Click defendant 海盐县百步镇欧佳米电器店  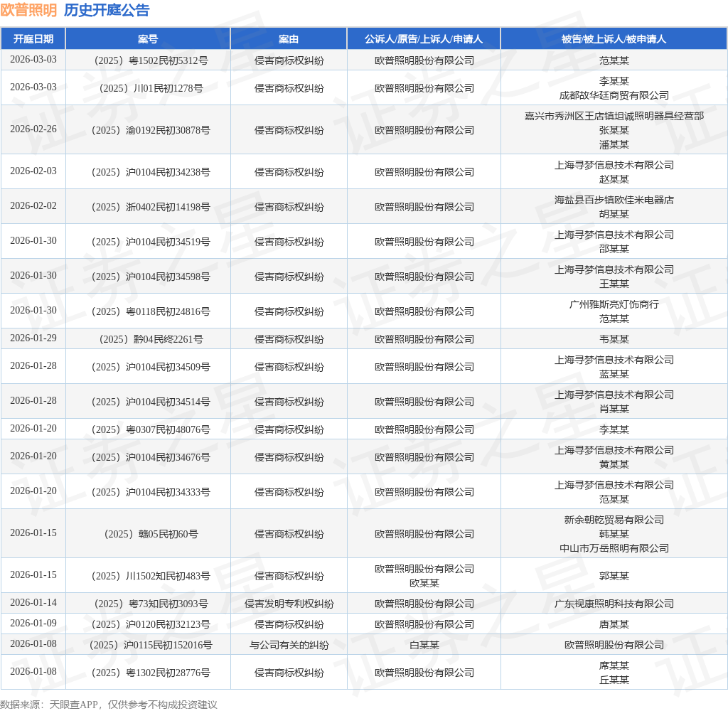click(x=614, y=200)
